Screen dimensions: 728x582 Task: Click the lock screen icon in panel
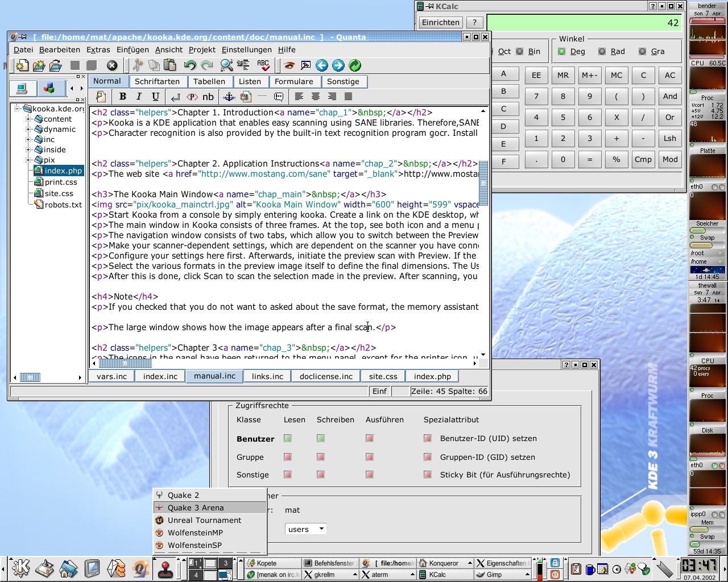click(555, 563)
